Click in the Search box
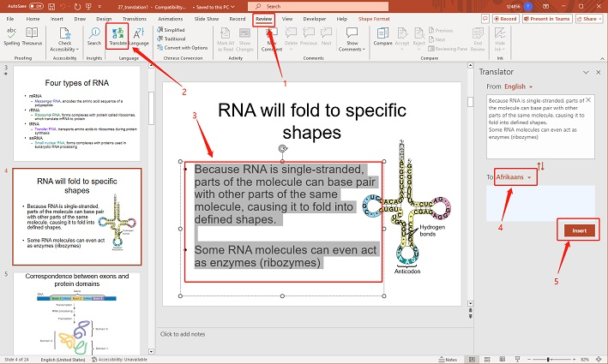The image size is (608, 364). coord(318,6)
